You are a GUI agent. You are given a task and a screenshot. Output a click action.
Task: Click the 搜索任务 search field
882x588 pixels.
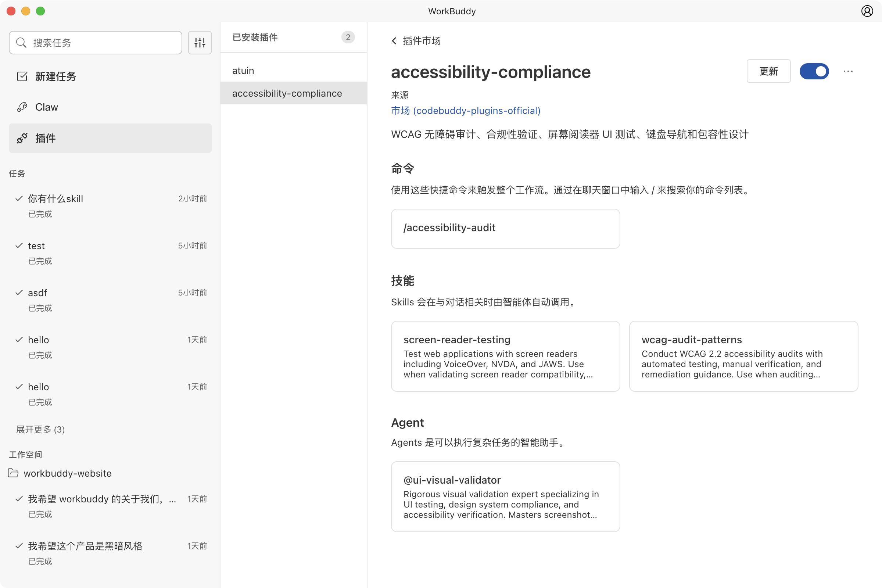pos(95,42)
